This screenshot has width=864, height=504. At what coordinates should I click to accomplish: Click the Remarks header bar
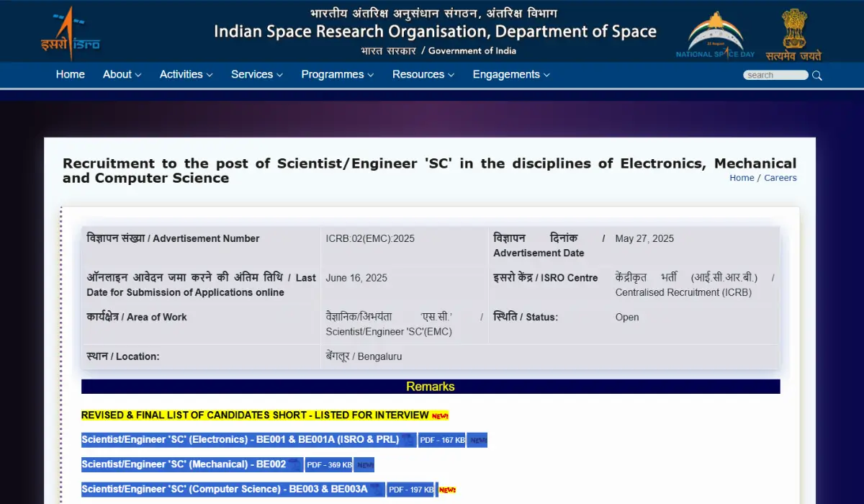[x=431, y=387]
